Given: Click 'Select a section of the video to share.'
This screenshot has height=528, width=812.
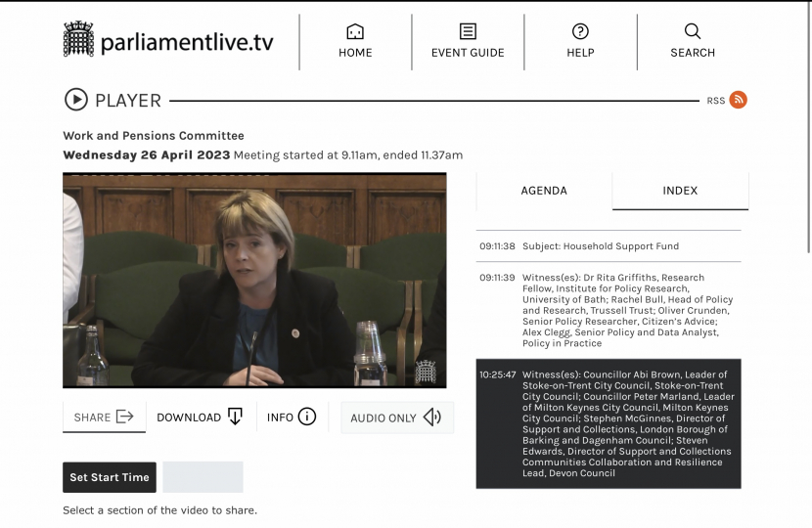Looking at the screenshot, I should 160,509.
